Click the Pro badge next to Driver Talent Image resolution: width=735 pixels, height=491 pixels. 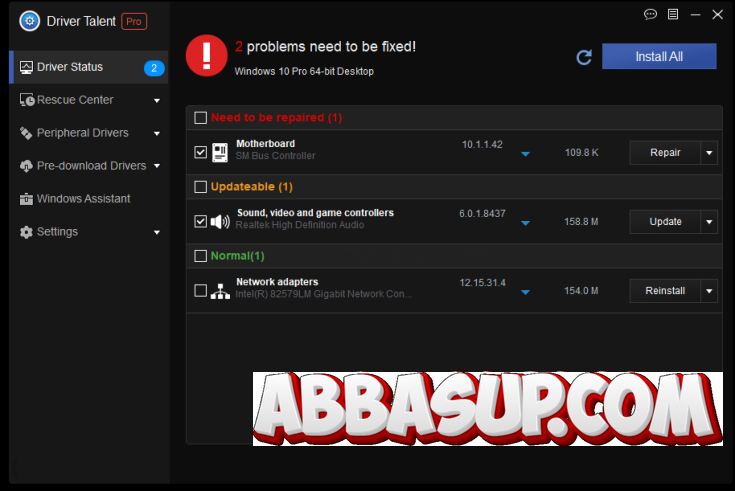point(134,22)
